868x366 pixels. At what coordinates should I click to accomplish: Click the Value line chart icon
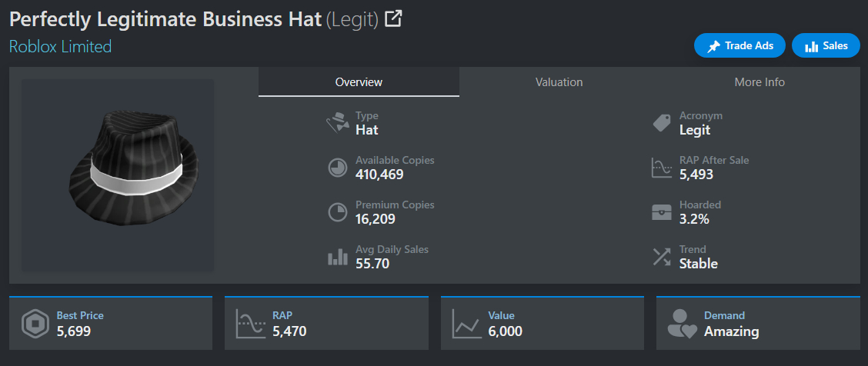[466, 324]
